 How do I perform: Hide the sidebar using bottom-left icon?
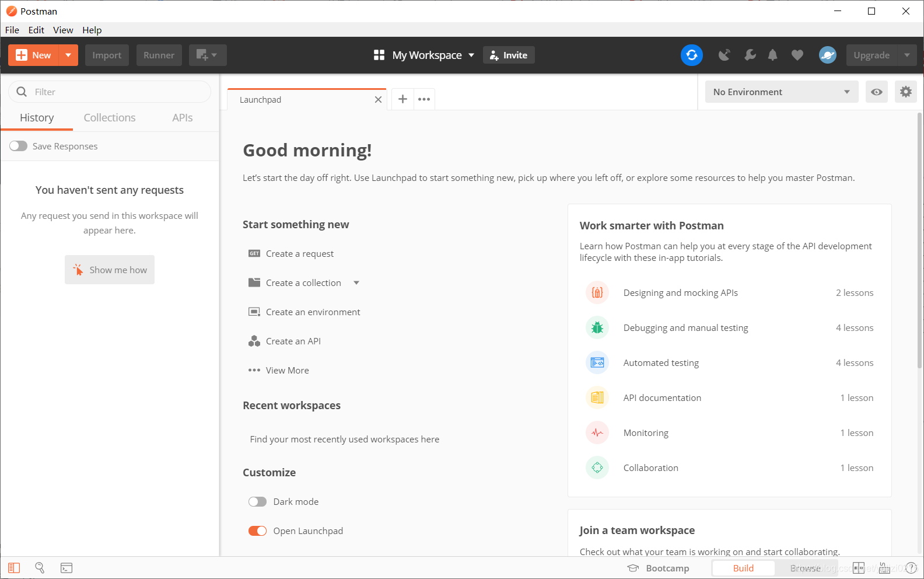pyautogui.click(x=14, y=568)
